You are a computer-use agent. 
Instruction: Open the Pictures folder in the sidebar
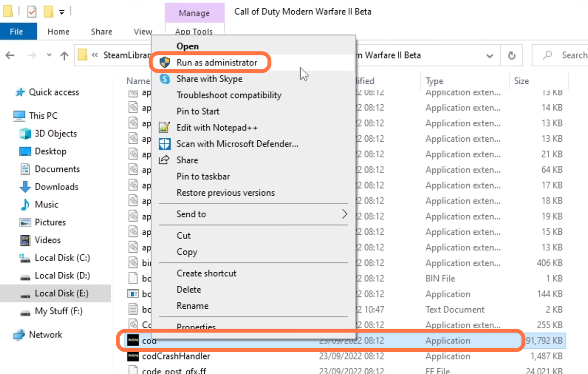click(43, 222)
